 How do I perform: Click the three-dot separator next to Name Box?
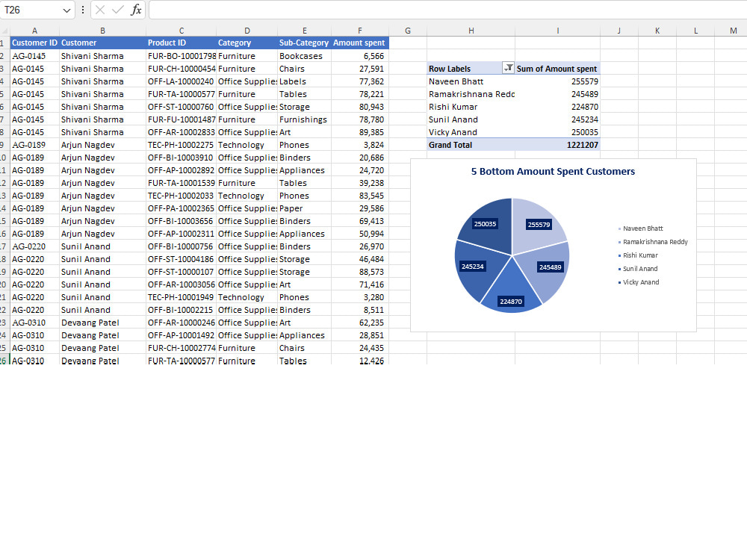click(82, 10)
